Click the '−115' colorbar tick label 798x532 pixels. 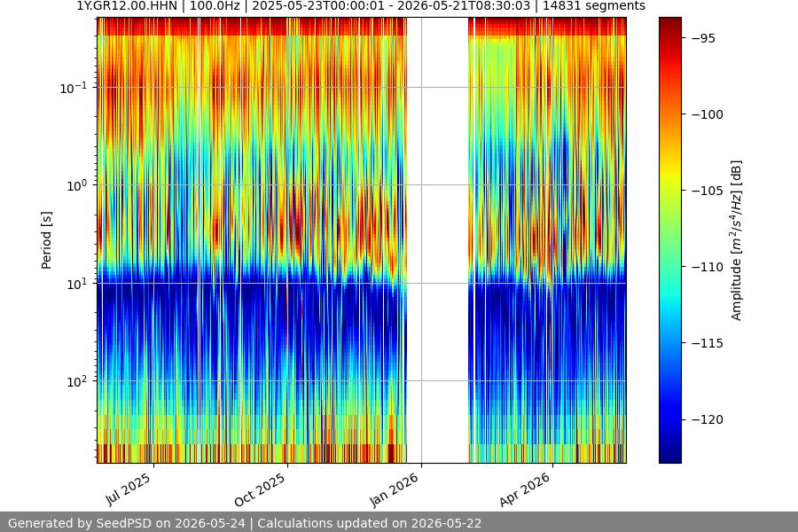[x=708, y=343]
